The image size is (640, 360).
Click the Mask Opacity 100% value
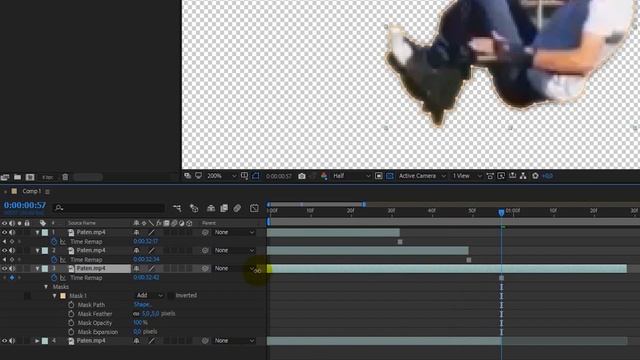[140, 322]
